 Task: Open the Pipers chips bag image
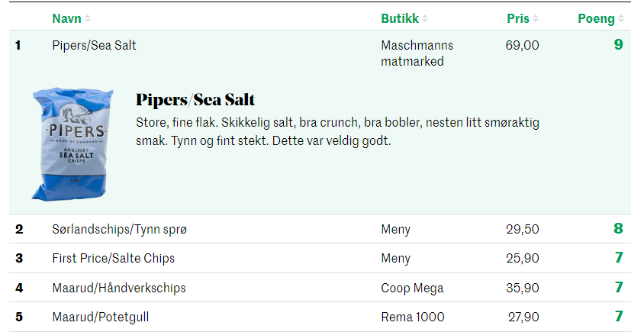[x=72, y=143]
